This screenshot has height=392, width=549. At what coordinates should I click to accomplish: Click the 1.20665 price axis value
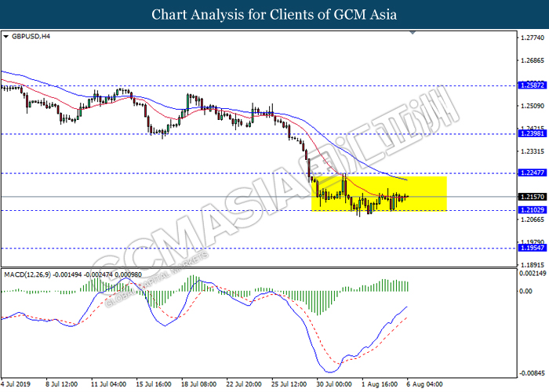pyautogui.click(x=533, y=220)
